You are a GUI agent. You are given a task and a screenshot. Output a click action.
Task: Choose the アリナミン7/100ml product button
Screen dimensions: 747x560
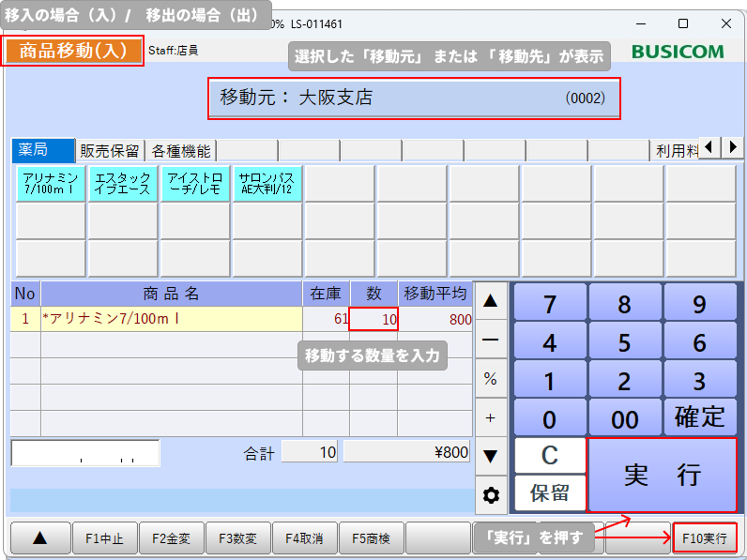tap(51, 184)
